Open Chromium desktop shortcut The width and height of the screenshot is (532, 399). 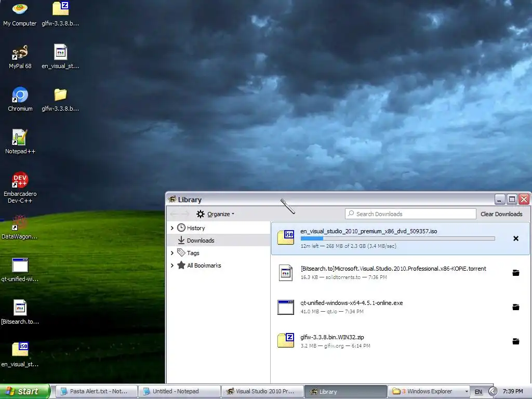(x=20, y=99)
